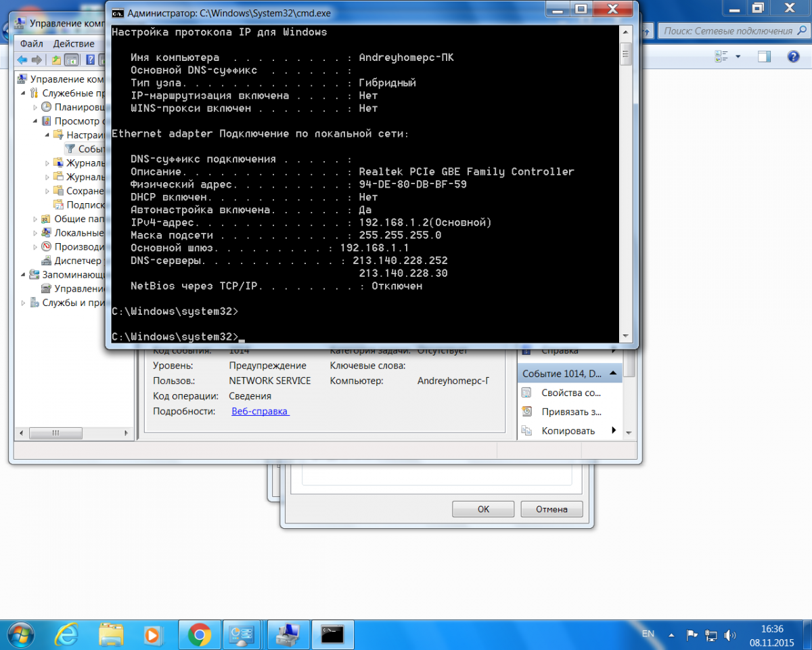Image resolution: width=812 pixels, height=650 pixels.
Task: Collapse the Событие 1014 actions section
Action: pos(612,373)
